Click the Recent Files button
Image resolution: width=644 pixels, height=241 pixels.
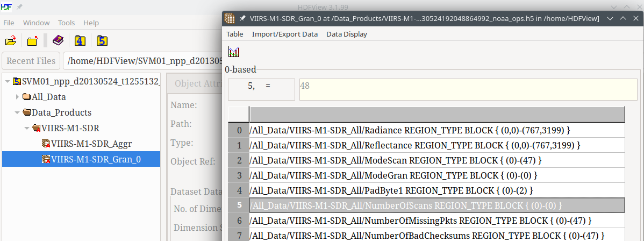coord(31,61)
